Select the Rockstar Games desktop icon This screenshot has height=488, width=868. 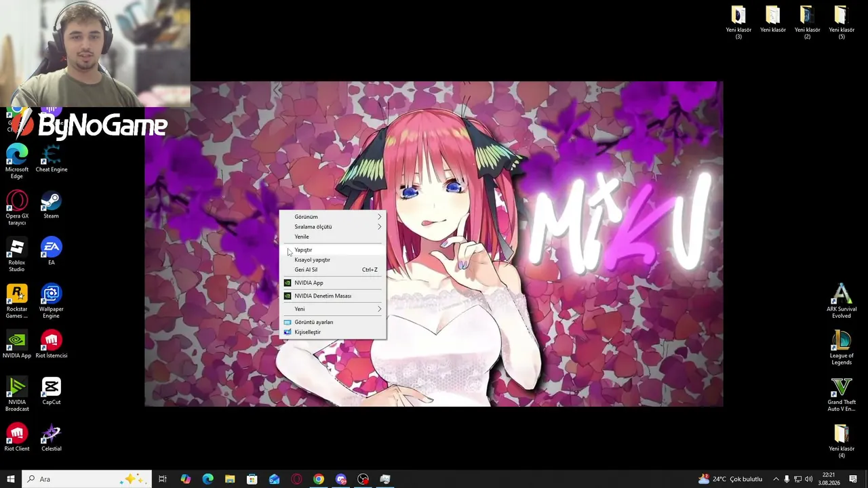[x=17, y=301]
